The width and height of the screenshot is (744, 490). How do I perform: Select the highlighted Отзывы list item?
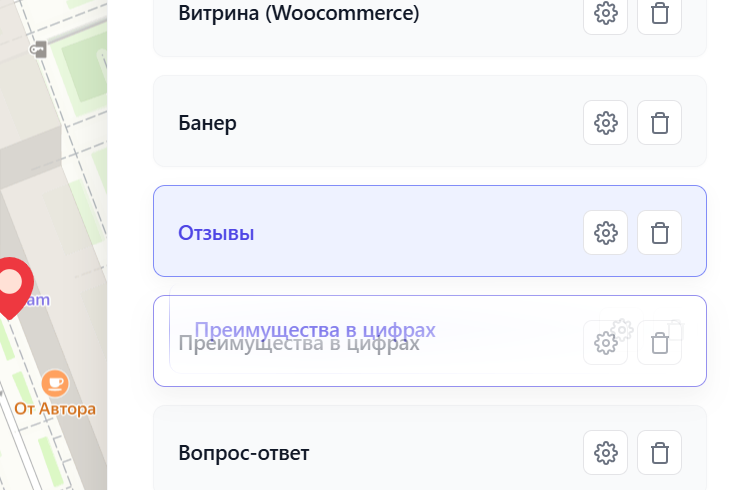pos(216,234)
